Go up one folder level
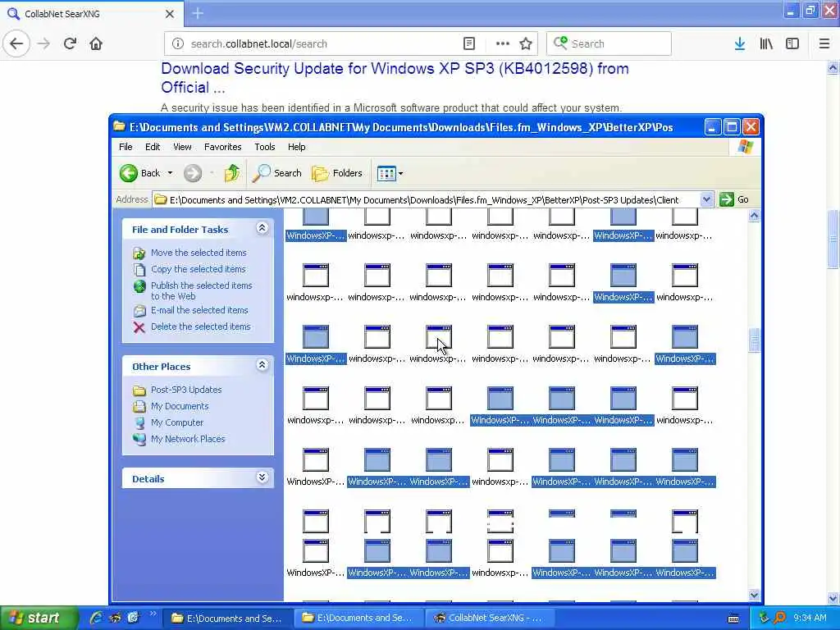 pyautogui.click(x=232, y=173)
